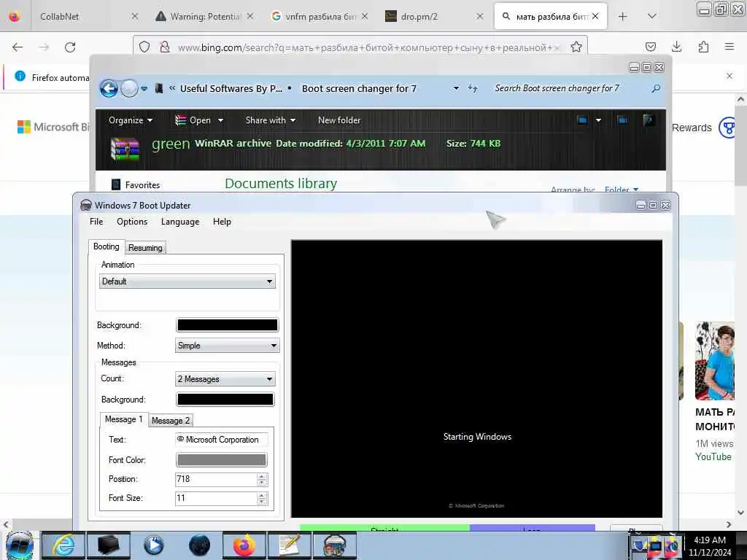The height and width of the screenshot is (560, 747).
Task: Click the Messages Background color swatch
Action: click(x=225, y=400)
